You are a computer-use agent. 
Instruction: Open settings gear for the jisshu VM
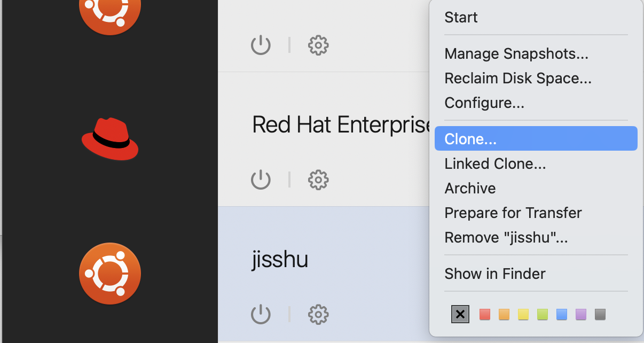[x=318, y=315]
